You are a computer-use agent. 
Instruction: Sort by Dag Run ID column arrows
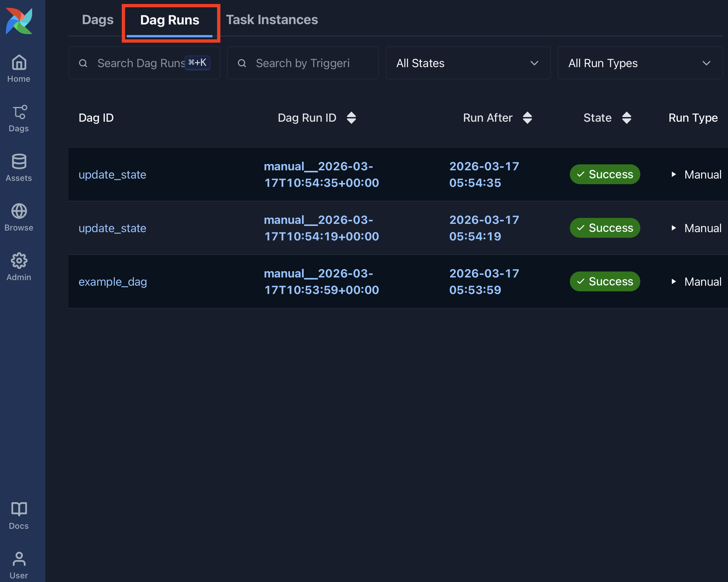click(351, 118)
